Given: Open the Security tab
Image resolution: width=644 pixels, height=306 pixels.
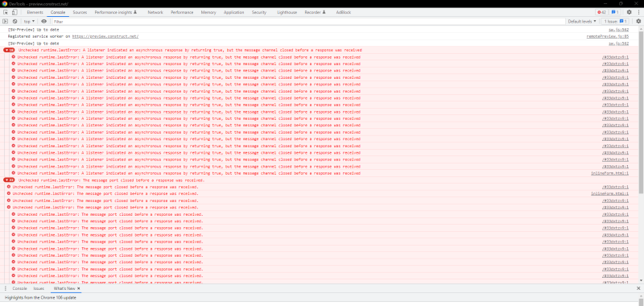Looking at the screenshot, I should (x=259, y=12).
